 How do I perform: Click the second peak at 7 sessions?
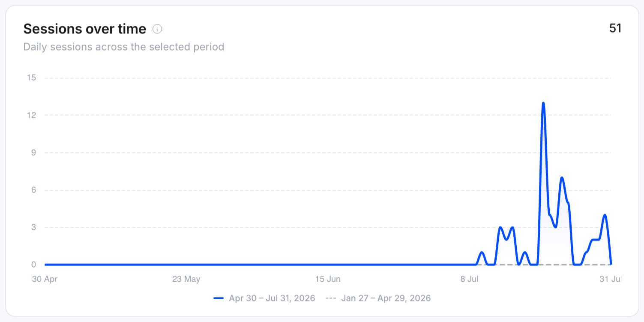[x=562, y=178]
